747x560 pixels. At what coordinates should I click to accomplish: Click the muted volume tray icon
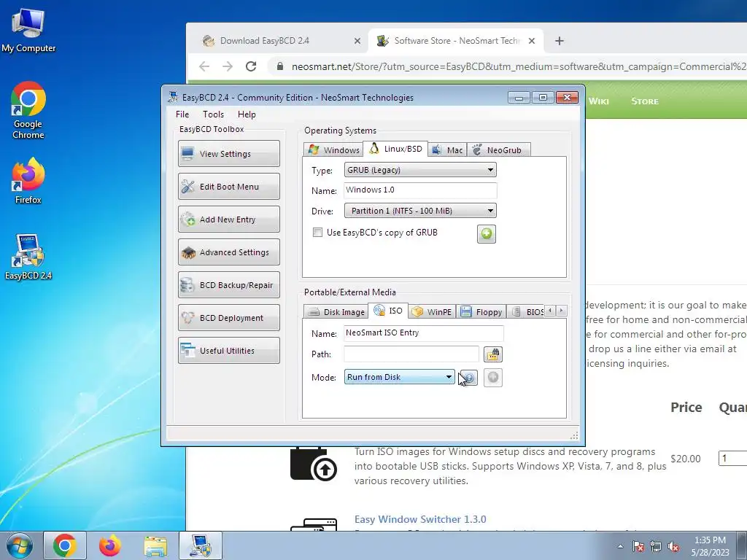coord(673,546)
